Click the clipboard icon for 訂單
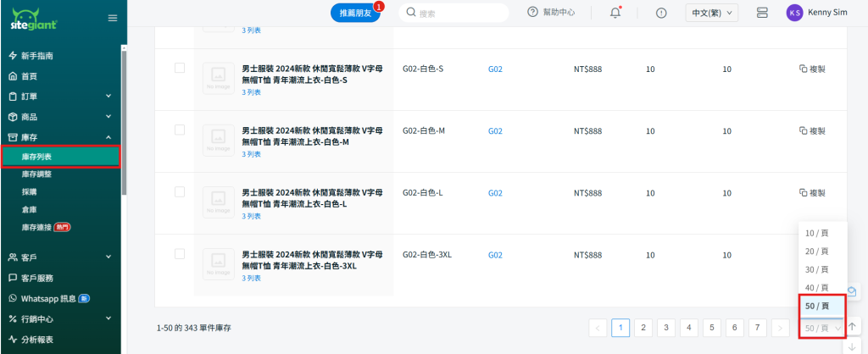Viewport: 868px width, 354px height. [x=13, y=97]
